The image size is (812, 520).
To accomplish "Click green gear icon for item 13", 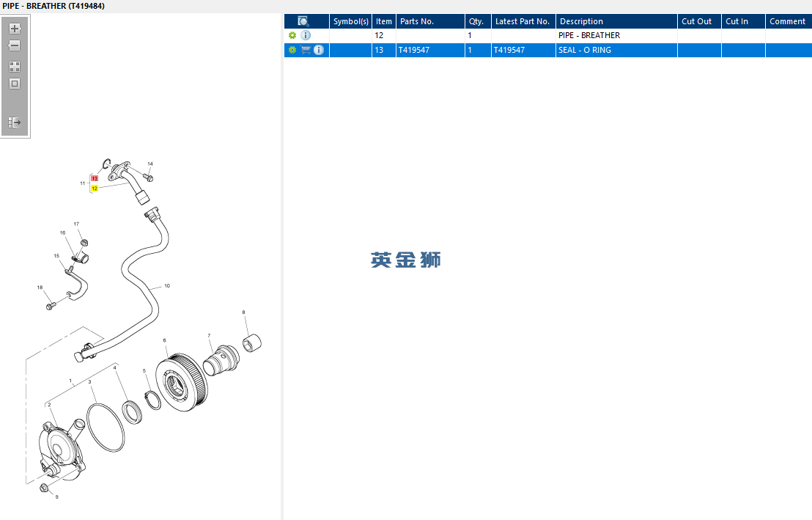I will 292,50.
